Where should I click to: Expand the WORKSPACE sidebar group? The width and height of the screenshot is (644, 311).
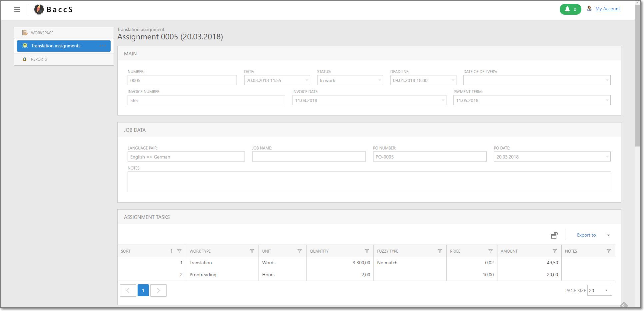click(x=64, y=33)
